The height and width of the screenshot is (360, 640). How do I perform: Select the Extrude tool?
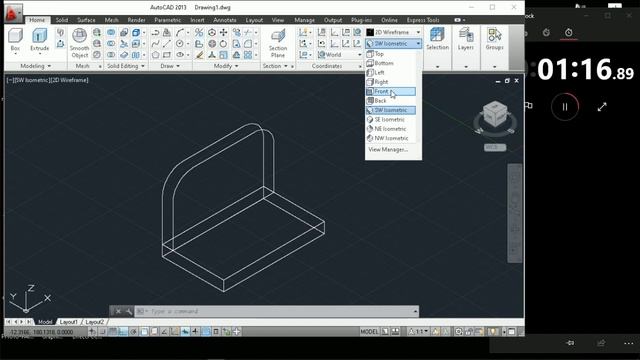[x=40, y=40]
